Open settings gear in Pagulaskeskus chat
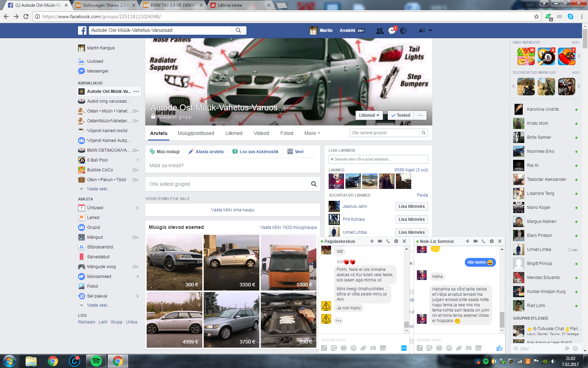588x368 pixels. (396, 241)
